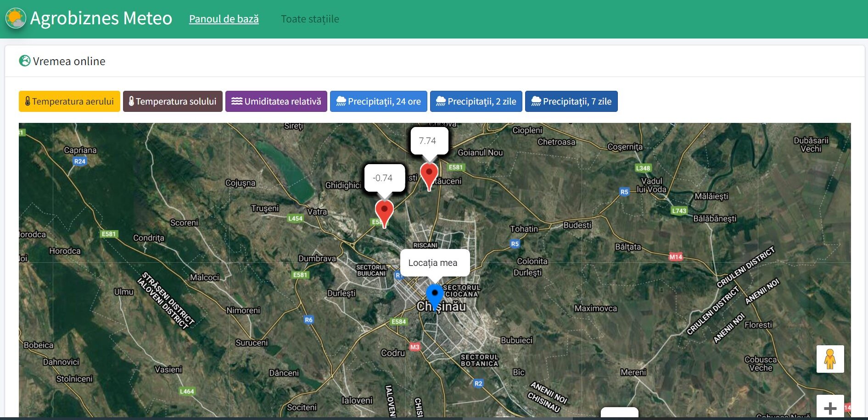
Task: Click the Ghidighici label on map
Action: 343,185
